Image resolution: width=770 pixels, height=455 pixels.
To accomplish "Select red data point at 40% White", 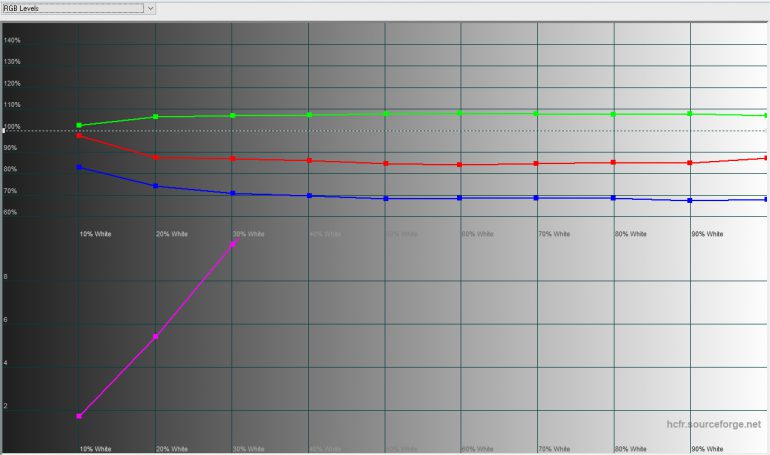I will [309, 161].
